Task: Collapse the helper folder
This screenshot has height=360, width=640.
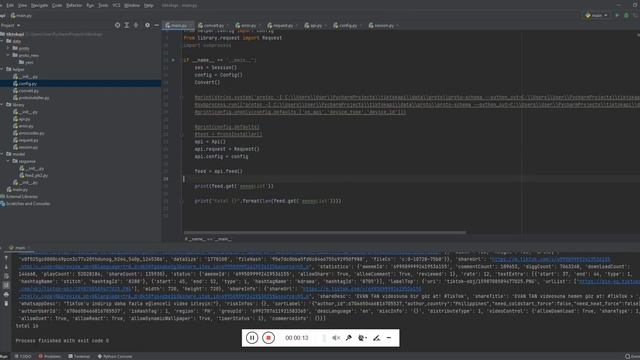Action: point(2,69)
